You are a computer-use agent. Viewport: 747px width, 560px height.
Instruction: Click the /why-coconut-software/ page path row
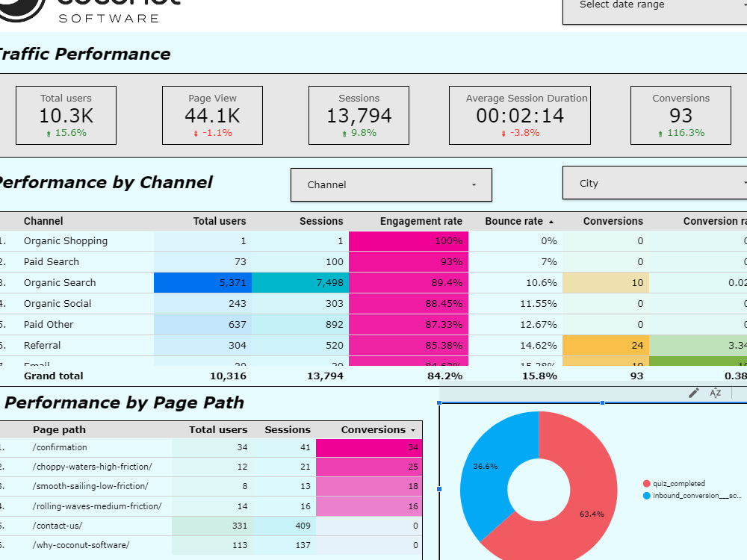click(x=211, y=546)
